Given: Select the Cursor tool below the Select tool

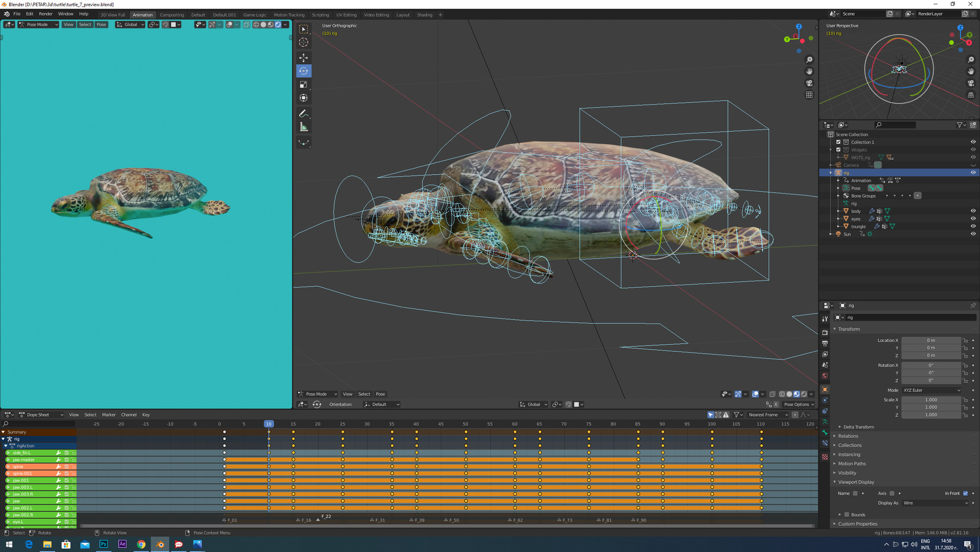Looking at the screenshot, I should click(303, 42).
